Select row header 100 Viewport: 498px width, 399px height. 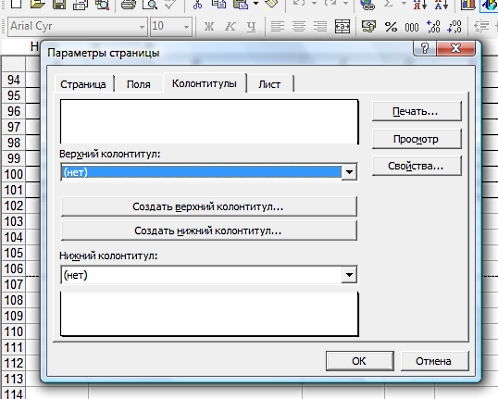pyautogui.click(x=14, y=174)
